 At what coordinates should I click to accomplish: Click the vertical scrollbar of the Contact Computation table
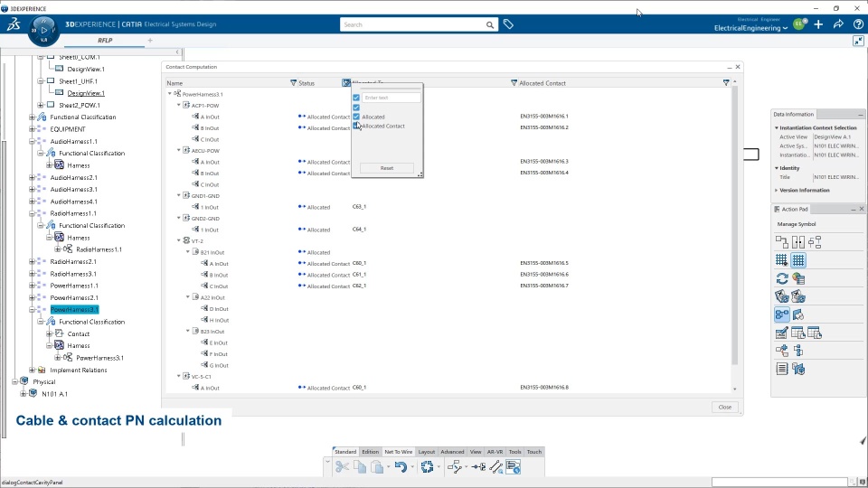coord(734,224)
